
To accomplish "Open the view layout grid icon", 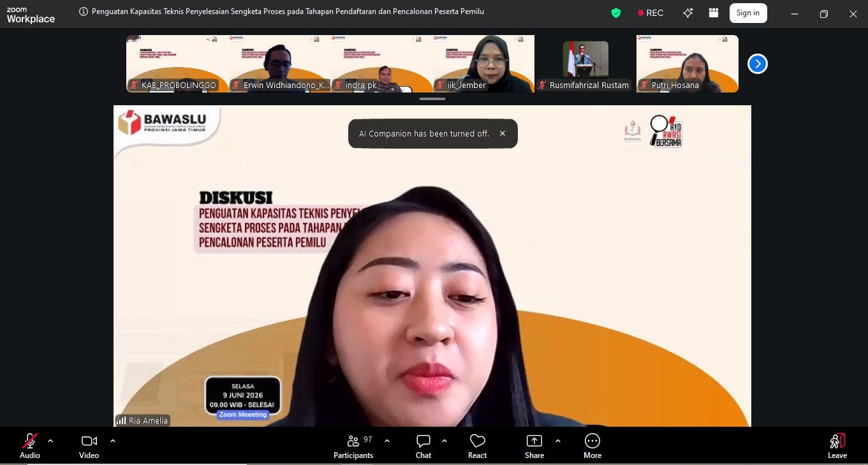I will click(x=714, y=13).
